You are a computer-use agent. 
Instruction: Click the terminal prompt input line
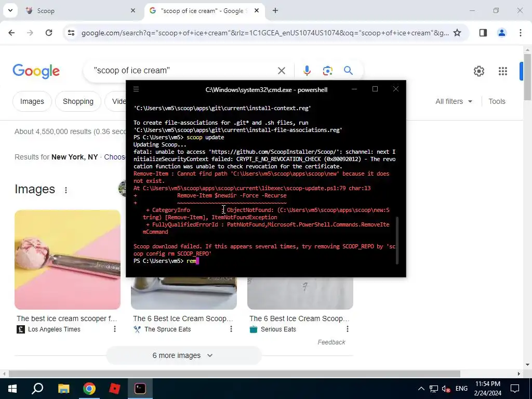point(264,261)
